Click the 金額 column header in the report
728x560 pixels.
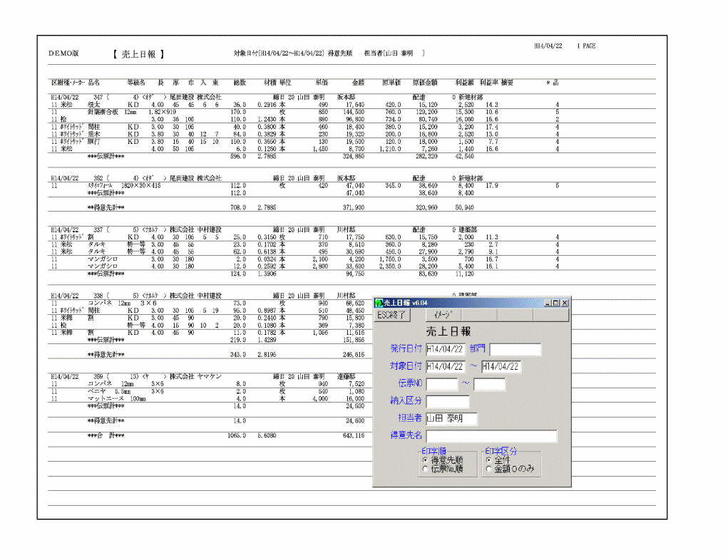(358, 83)
